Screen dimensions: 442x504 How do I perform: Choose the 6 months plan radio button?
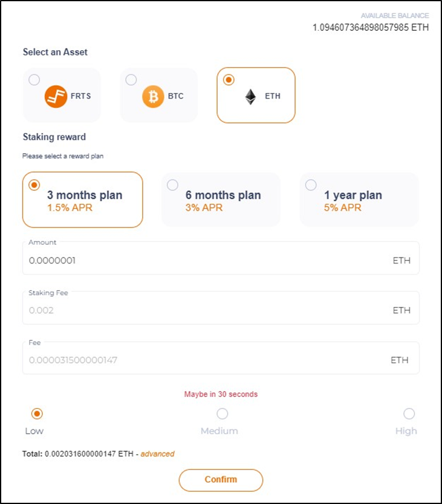172,185
